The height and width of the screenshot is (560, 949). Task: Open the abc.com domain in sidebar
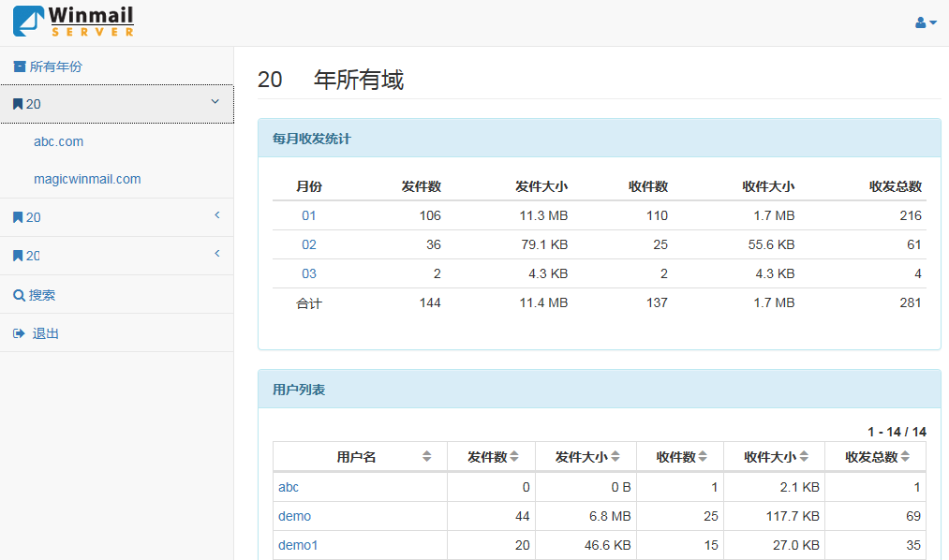pos(58,141)
